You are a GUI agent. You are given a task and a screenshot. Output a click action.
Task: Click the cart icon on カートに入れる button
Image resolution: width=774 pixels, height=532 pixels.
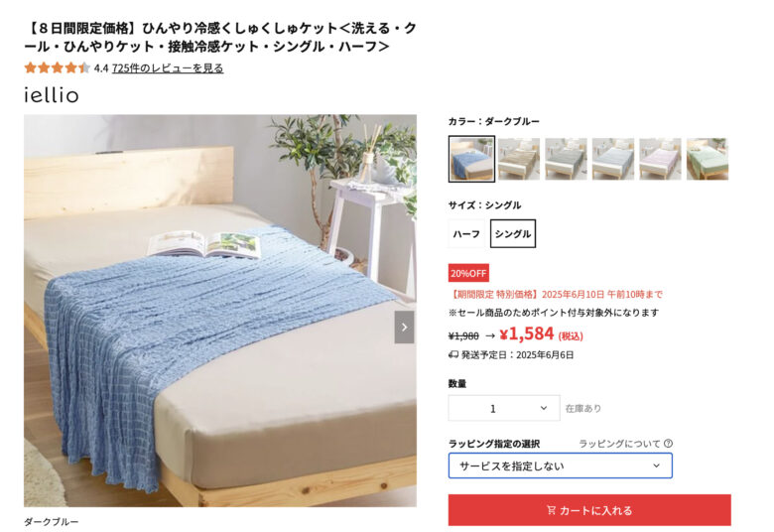tap(552, 510)
